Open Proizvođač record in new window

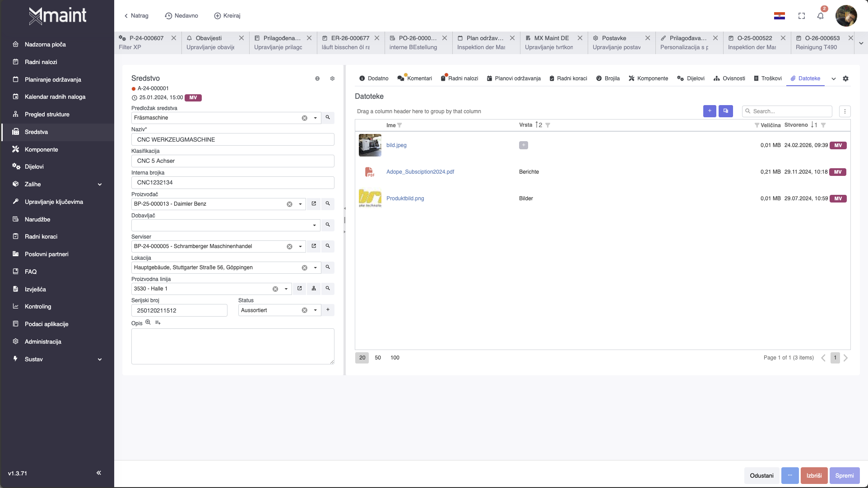tap(314, 204)
